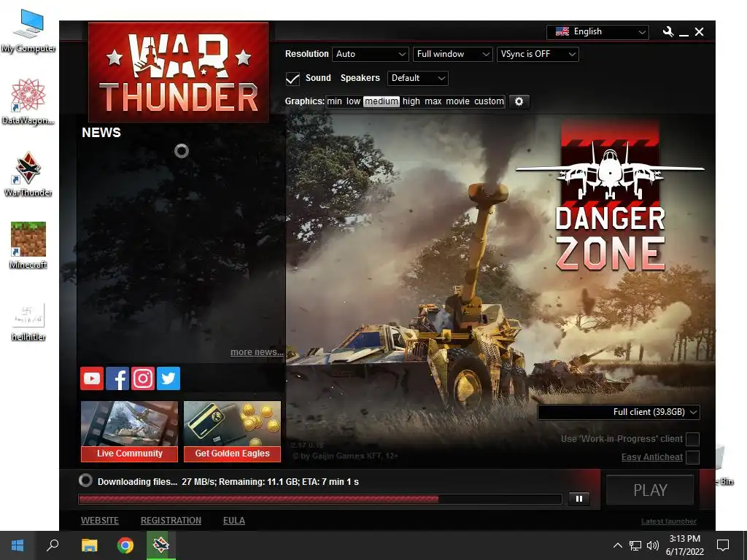
Task: Enable 'Work-in-Progress' client checkbox
Action: [x=692, y=439]
